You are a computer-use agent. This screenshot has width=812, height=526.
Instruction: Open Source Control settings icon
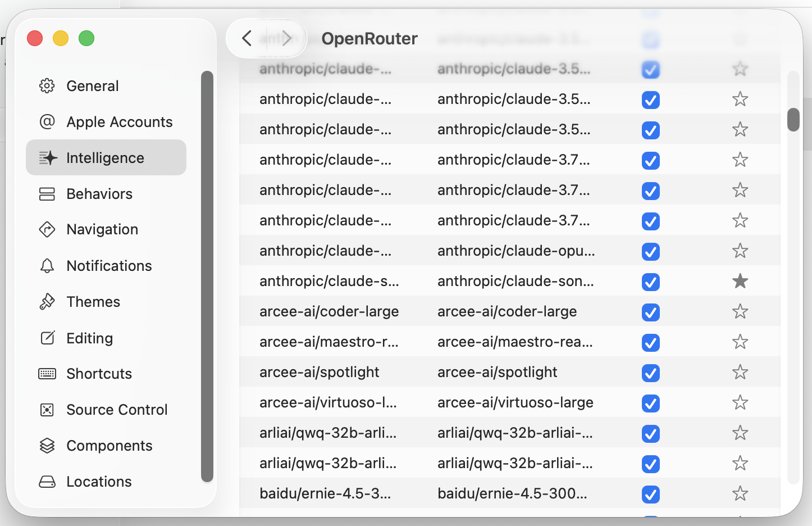47,410
